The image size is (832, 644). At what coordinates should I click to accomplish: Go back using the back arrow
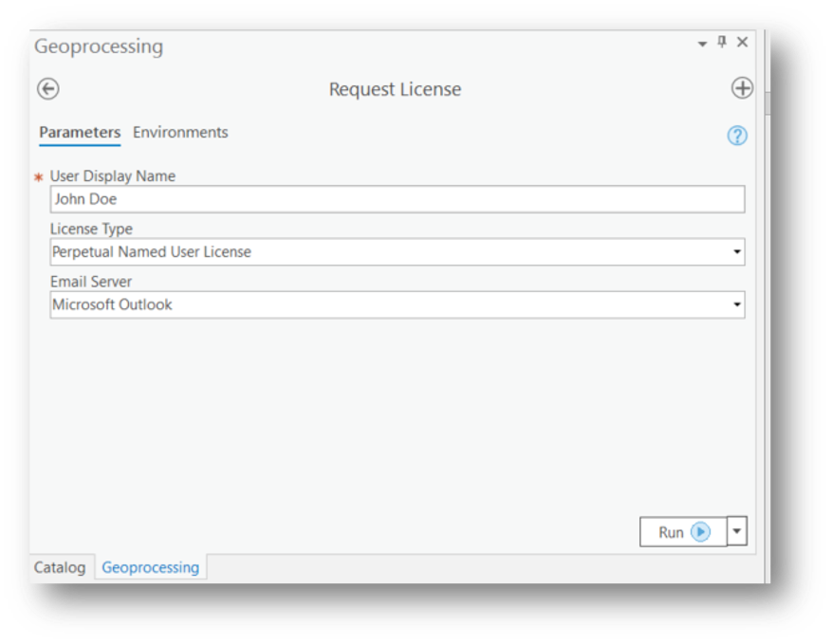tap(47, 89)
